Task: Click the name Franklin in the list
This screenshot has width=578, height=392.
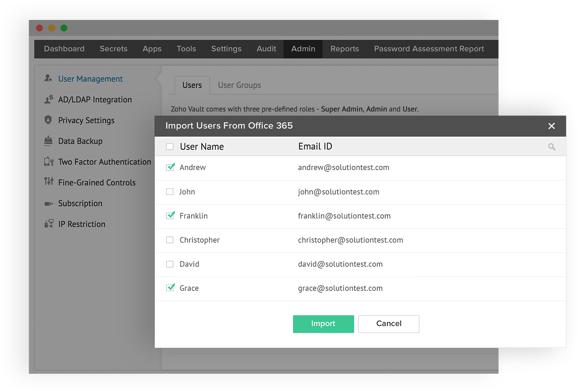Action: click(x=194, y=216)
